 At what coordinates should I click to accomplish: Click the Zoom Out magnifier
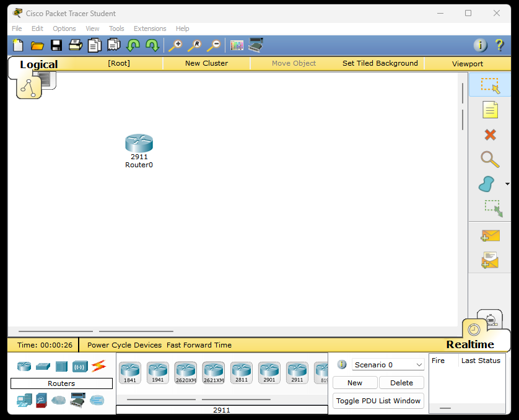(214, 45)
